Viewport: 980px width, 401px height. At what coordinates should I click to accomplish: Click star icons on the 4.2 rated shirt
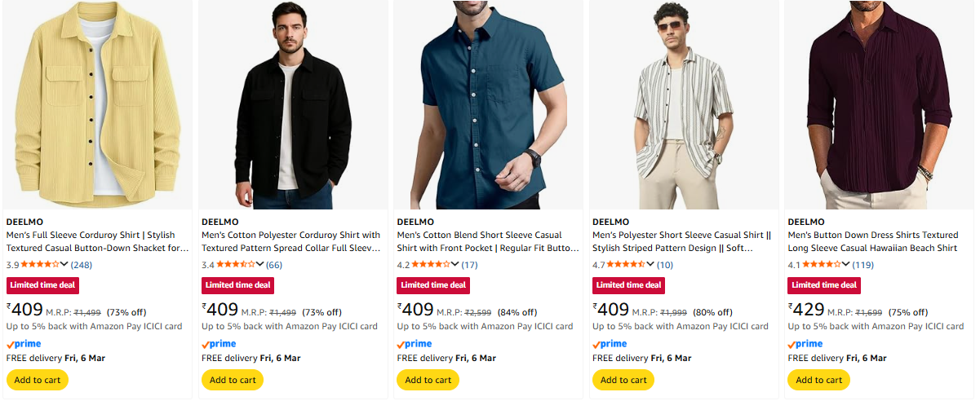431,264
